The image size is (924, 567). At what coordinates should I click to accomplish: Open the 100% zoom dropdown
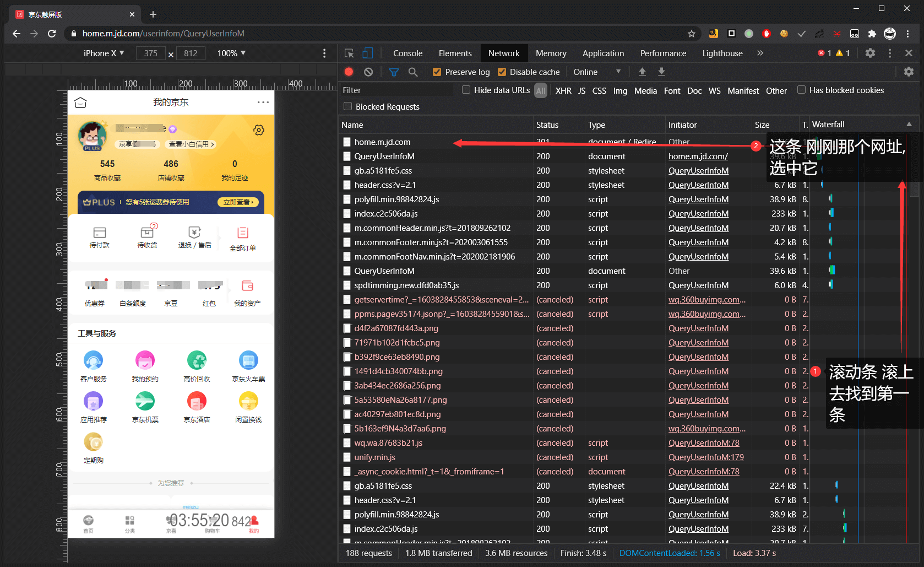[x=231, y=53]
